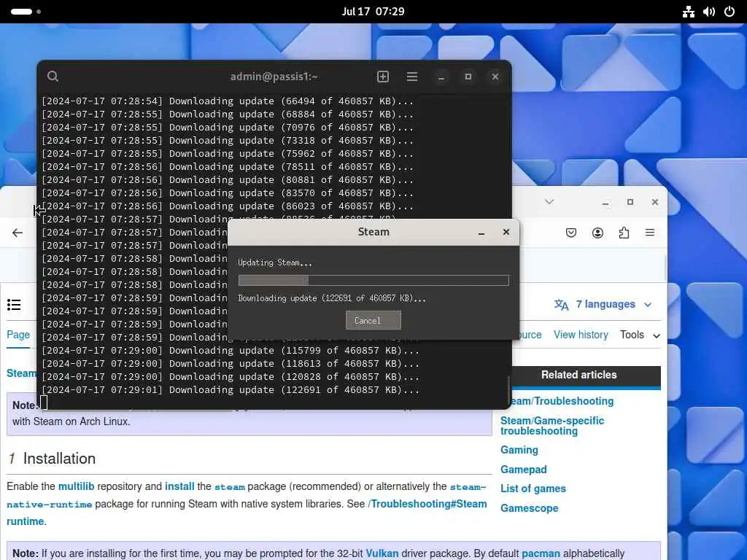This screenshot has width=747, height=560.
Task: Open the List of games link
Action: [x=533, y=489]
